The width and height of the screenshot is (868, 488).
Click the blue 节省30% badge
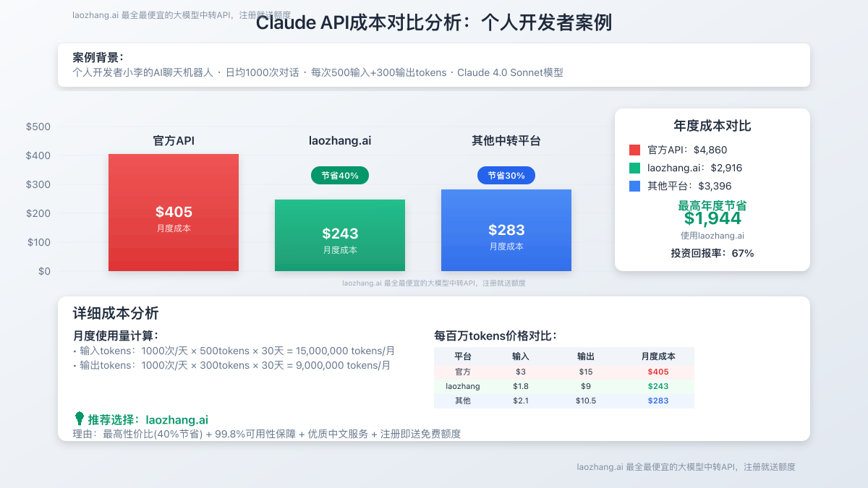click(506, 176)
